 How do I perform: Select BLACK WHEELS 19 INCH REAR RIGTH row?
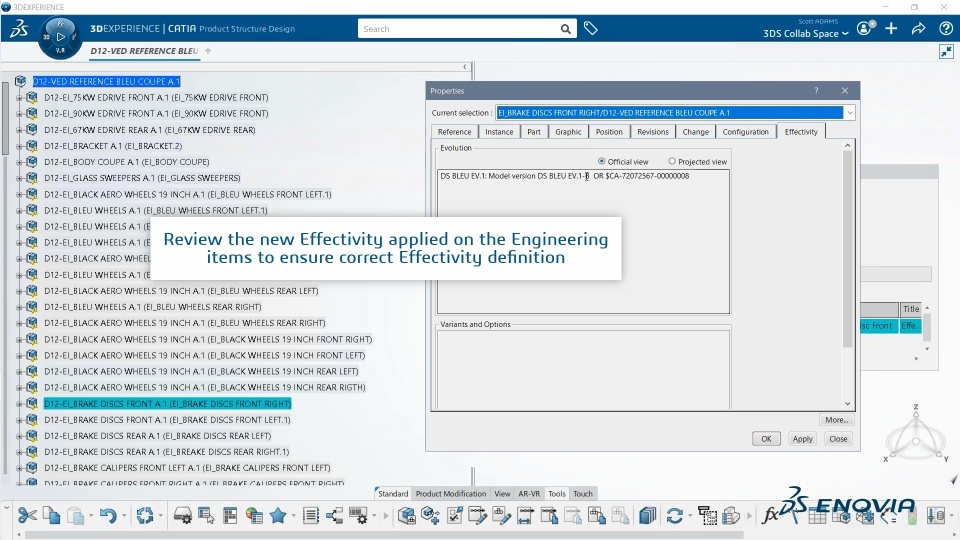point(204,388)
